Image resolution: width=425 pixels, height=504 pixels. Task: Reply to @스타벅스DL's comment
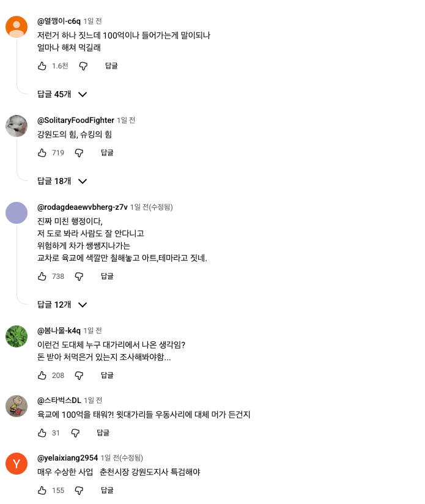point(103,432)
